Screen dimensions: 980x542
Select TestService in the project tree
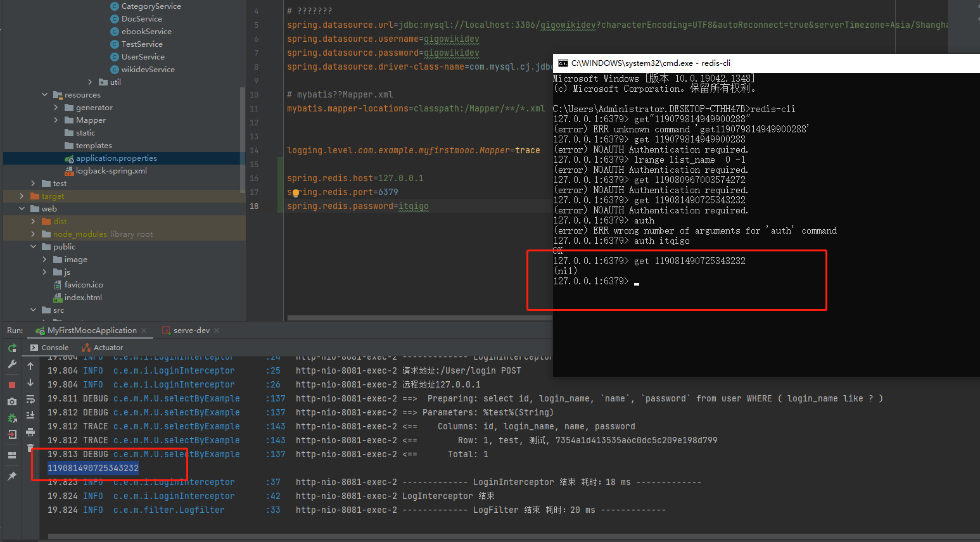coord(142,44)
